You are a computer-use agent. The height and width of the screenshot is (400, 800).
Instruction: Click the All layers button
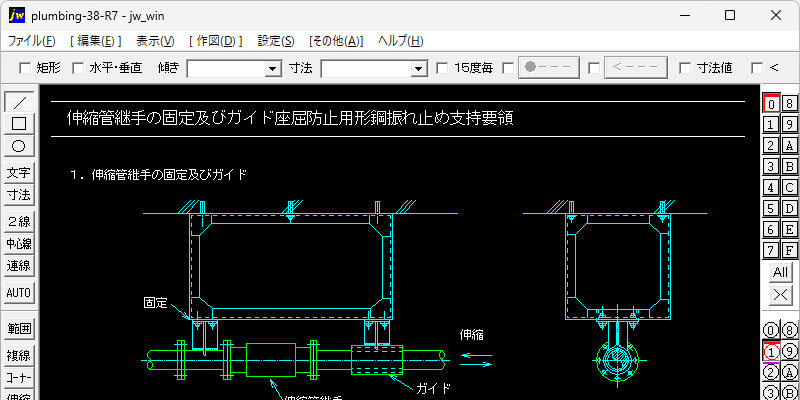[x=781, y=272]
